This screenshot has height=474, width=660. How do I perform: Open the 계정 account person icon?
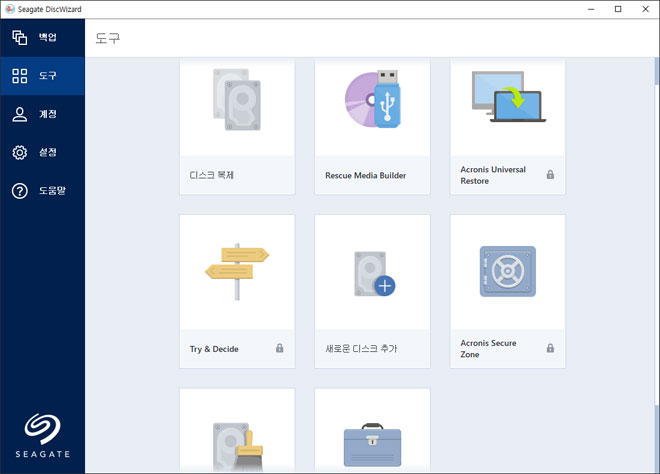[x=19, y=114]
